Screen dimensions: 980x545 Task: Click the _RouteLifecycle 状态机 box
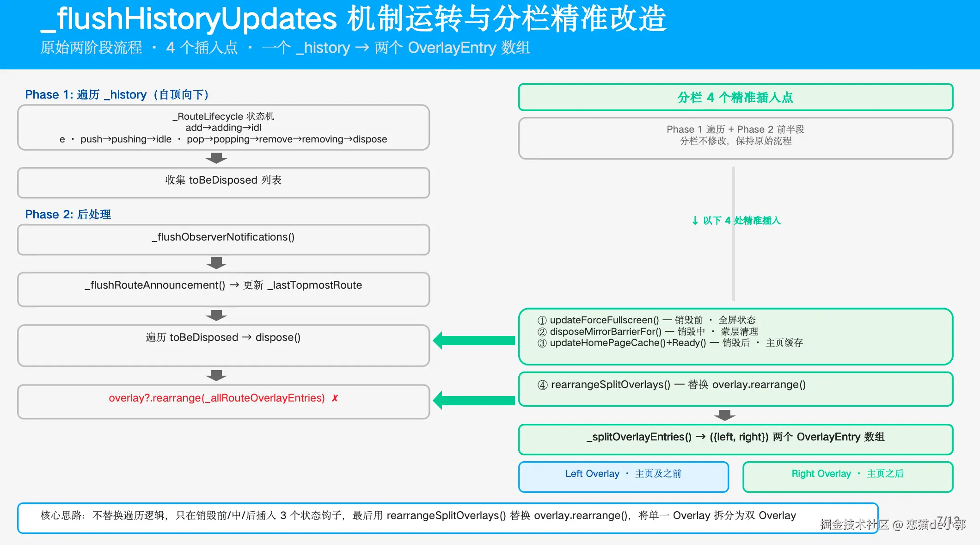click(224, 127)
